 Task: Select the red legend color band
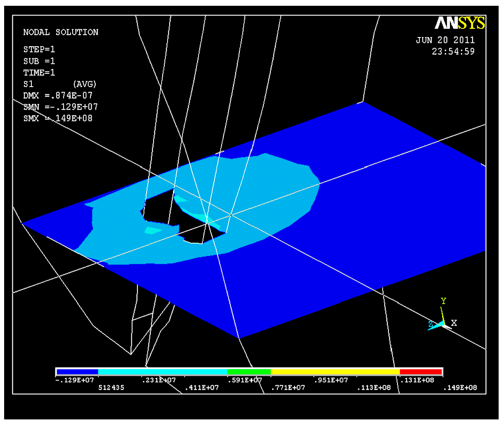(421, 372)
